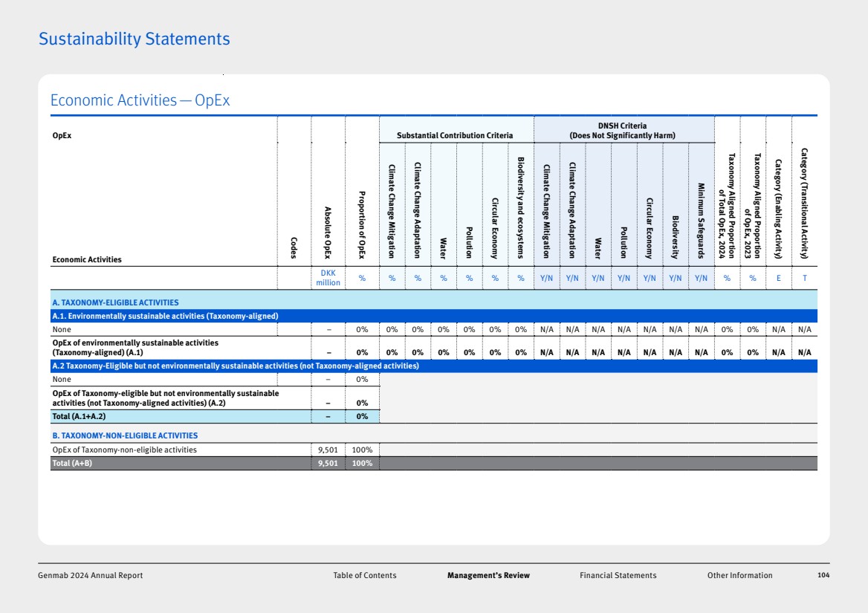Viewport: 868px width, 613px height.
Task: Select the Category (Enabling Activity) column header
Action: (778, 208)
